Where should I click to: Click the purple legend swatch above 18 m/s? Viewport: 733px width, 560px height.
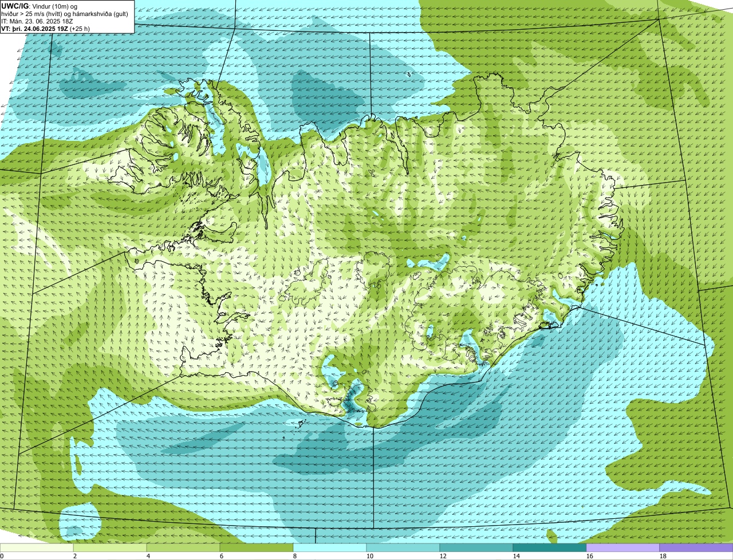coord(696,548)
